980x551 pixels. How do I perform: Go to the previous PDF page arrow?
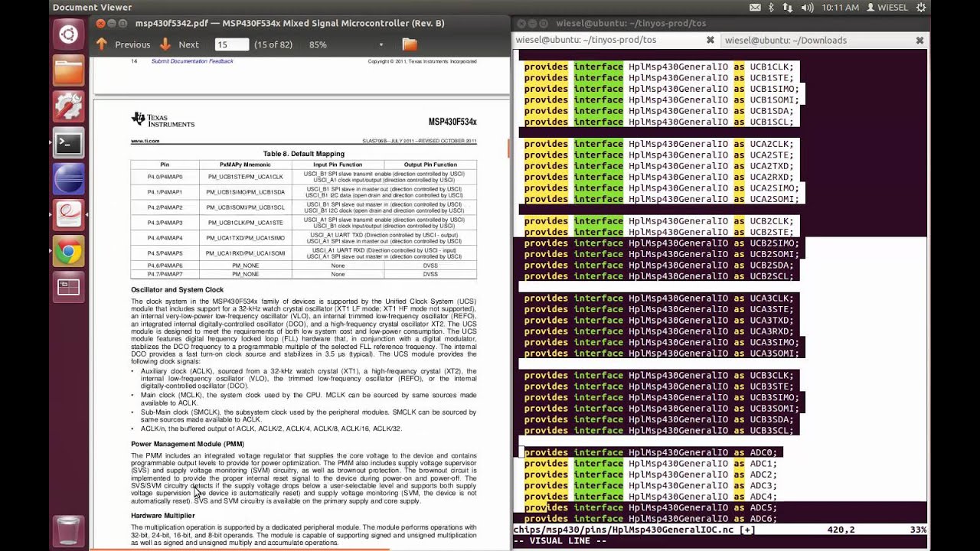coord(102,44)
